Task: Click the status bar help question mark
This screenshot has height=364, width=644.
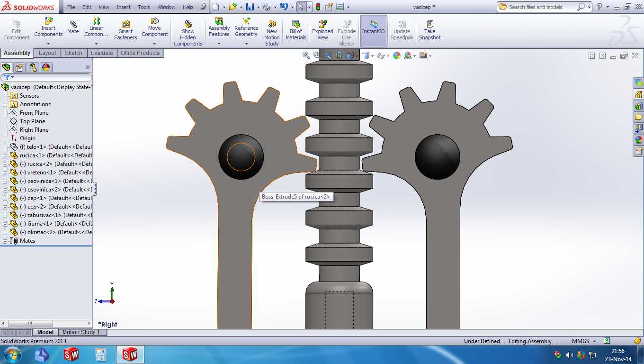Action: tap(607, 341)
